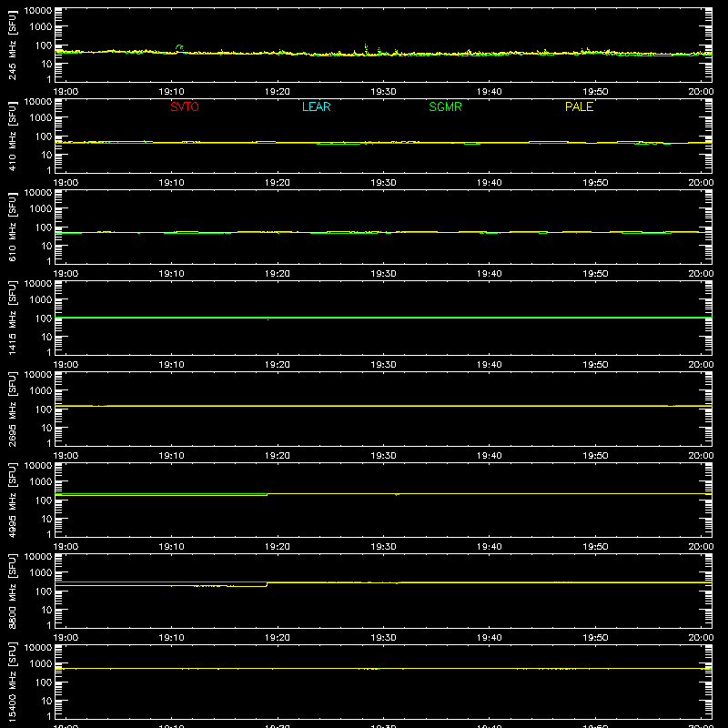Click the 19:30 time label of the 2695 MHz plot
This screenshot has width=728, height=728.
tap(383, 456)
